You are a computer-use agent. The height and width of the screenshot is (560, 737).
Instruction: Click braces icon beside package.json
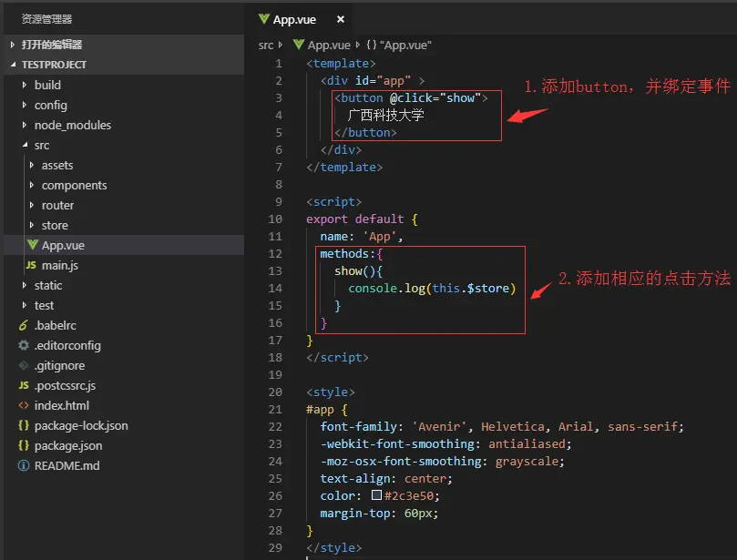coord(24,445)
